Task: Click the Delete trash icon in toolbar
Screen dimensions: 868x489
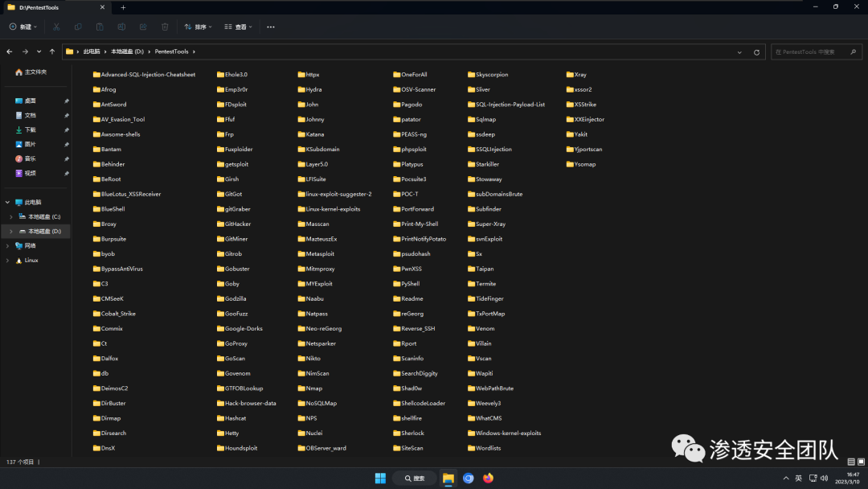Action: pos(165,27)
